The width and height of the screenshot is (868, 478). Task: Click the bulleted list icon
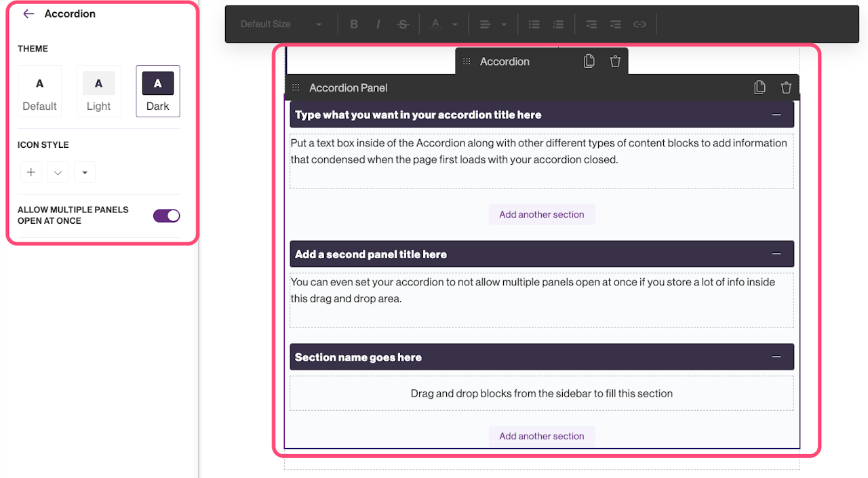click(x=534, y=24)
